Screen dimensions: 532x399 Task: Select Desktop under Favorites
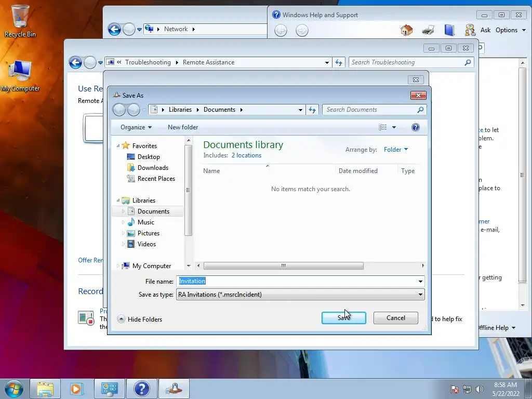[x=148, y=157]
